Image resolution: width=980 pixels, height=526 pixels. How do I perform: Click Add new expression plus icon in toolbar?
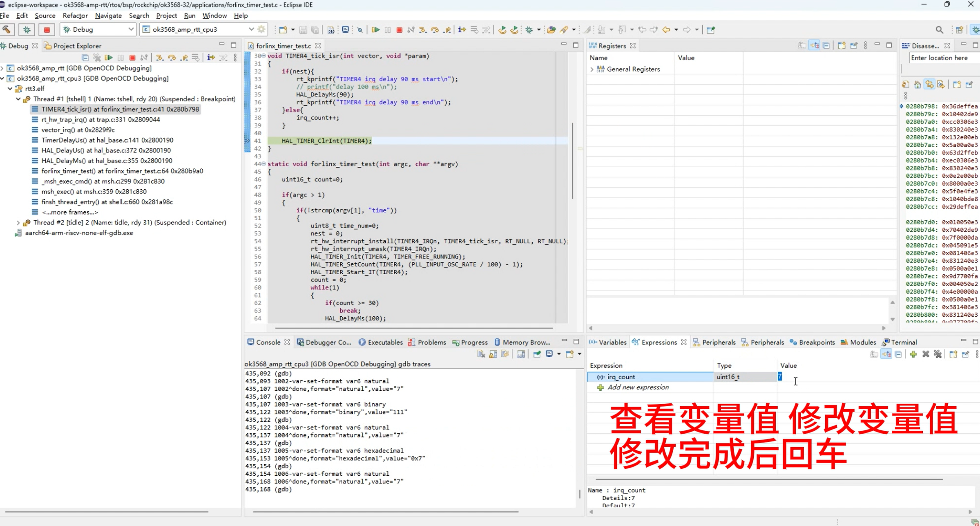[913, 354]
